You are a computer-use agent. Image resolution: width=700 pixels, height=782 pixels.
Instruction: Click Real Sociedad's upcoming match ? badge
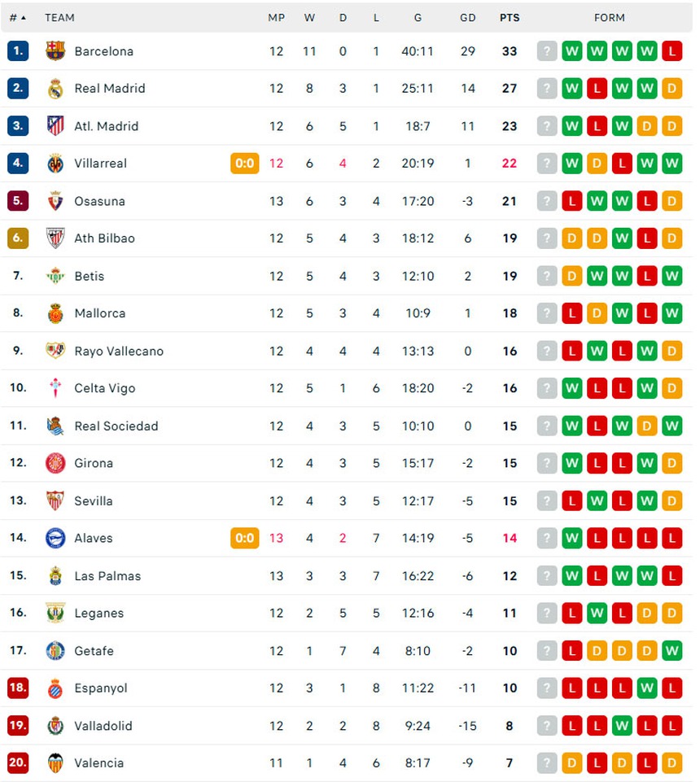[547, 426]
